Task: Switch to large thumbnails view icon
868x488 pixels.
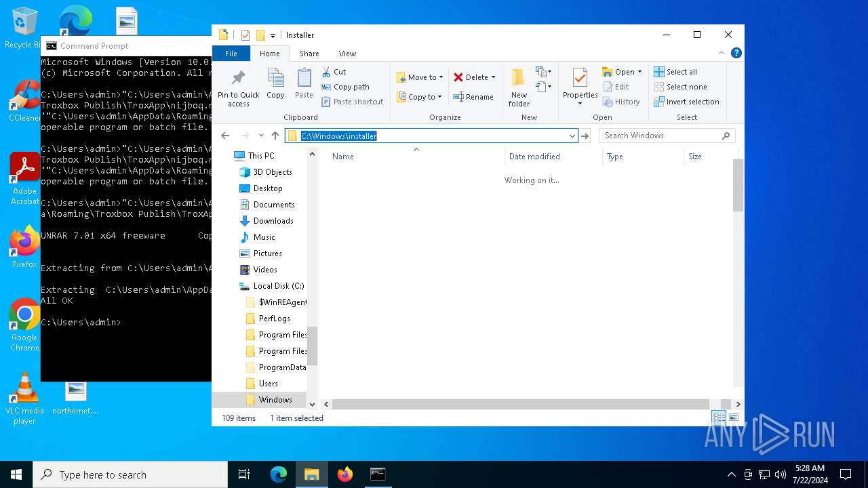Action: [x=734, y=418]
